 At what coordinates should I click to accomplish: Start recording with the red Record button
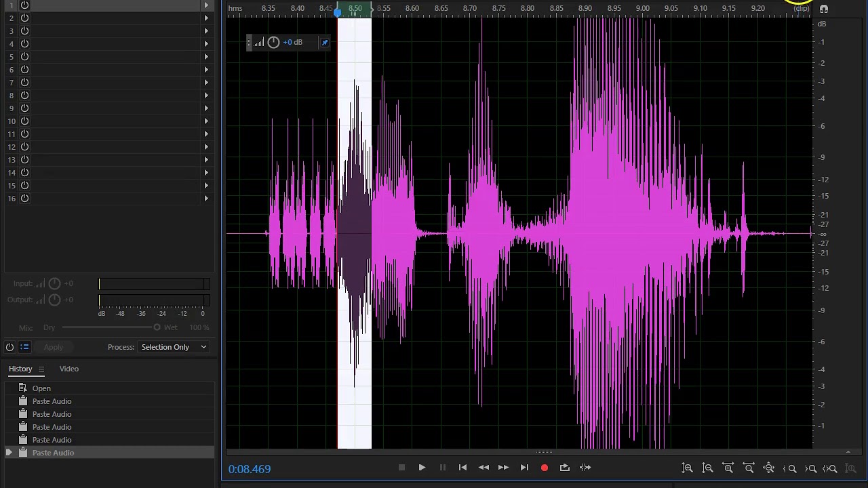[x=544, y=468]
